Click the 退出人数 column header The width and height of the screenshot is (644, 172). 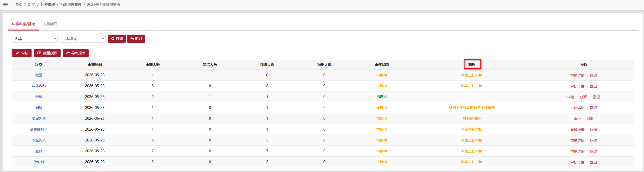324,65
